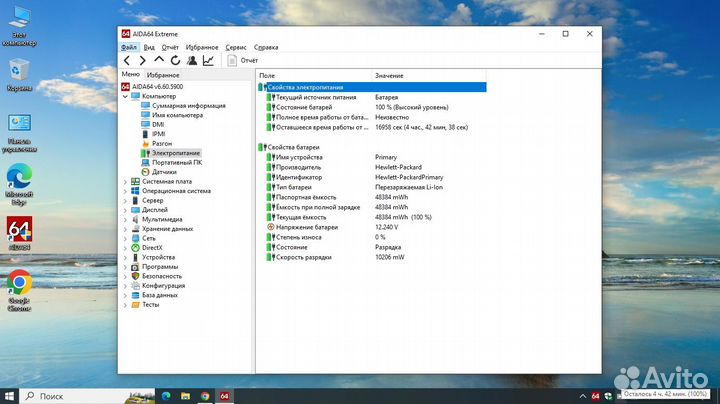Open the graph chart toolbar icon
The image size is (720, 404).
click(208, 60)
